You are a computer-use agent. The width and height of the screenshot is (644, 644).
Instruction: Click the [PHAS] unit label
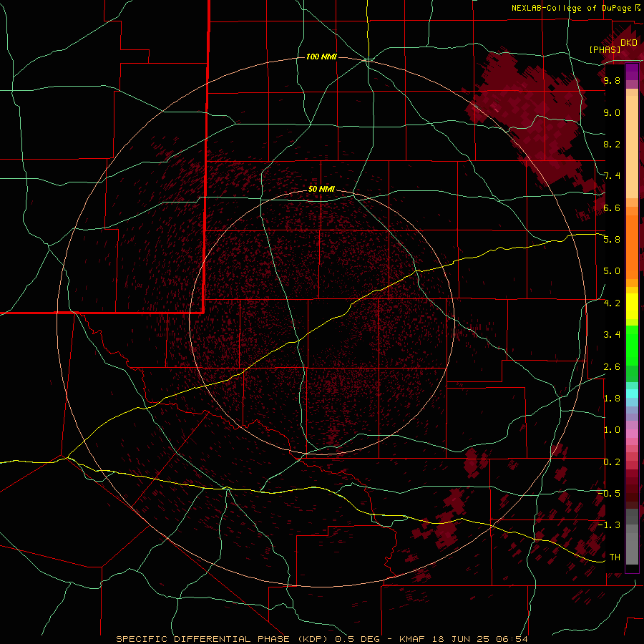605,49
